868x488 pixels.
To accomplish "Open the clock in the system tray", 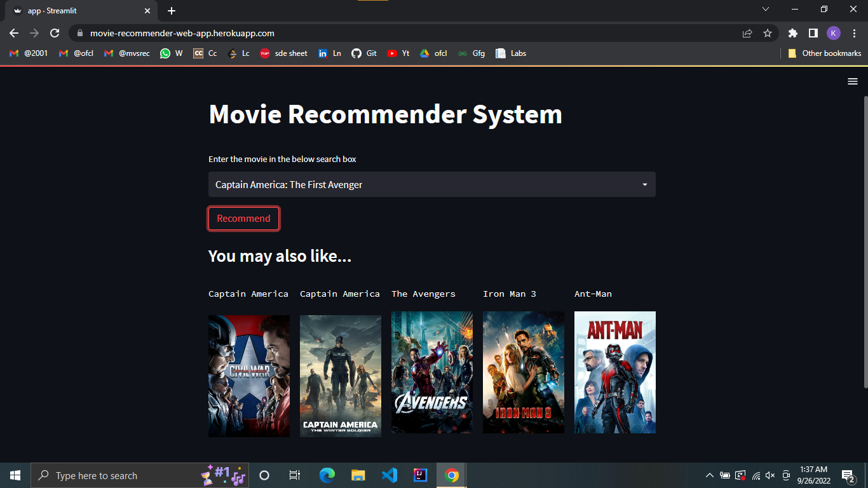I will tap(813, 475).
